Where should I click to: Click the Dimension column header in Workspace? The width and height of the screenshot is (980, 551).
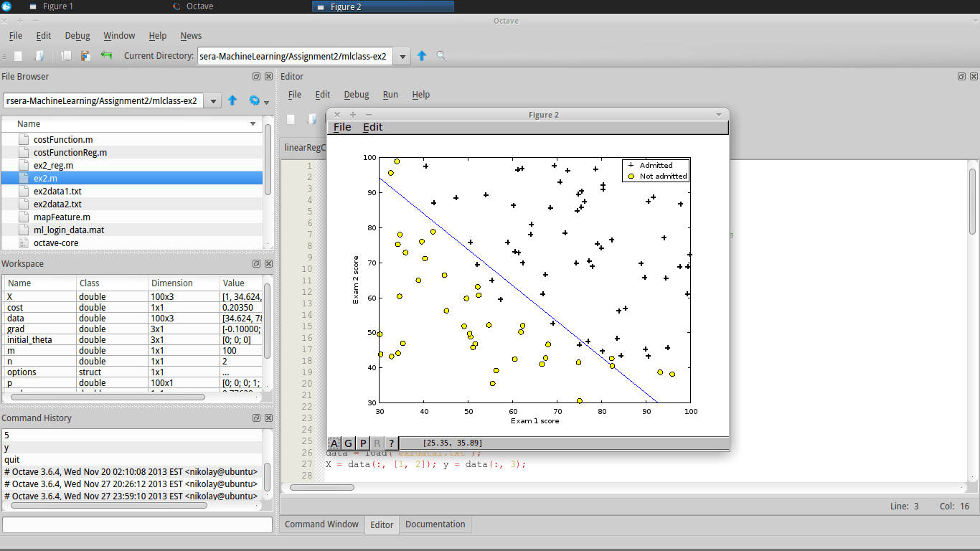click(183, 283)
